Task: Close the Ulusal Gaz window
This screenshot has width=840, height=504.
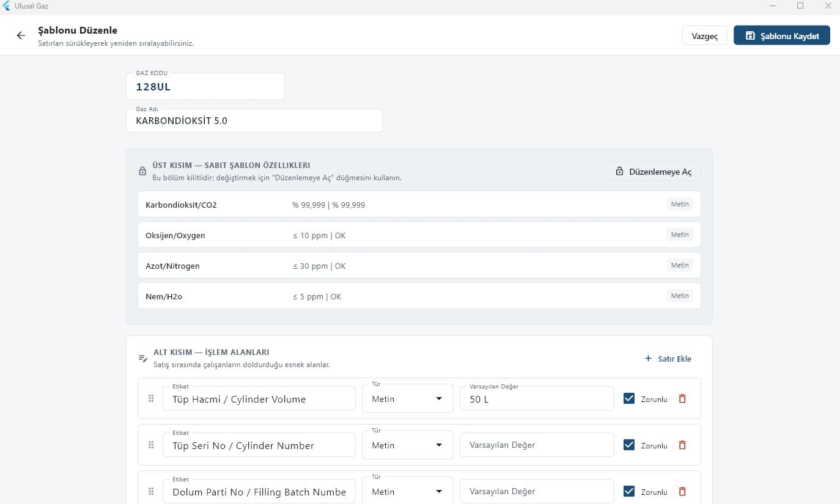Action: pyautogui.click(x=828, y=6)
